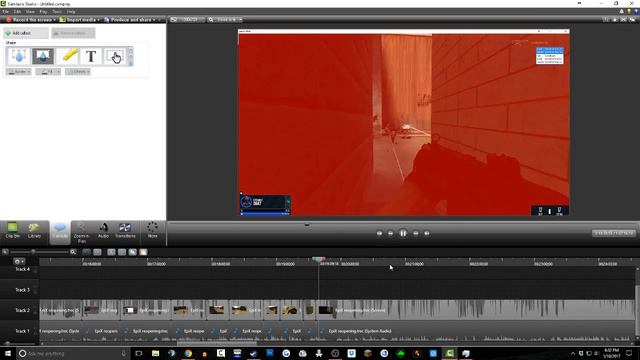Open File Explorer from the taskbar

(x=156, y=353)
